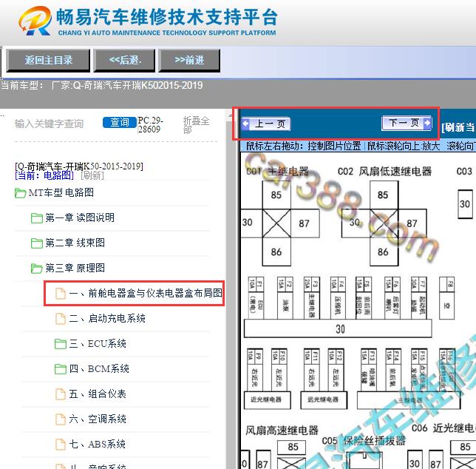Click the 风扇高速继电器 diagram label
This screenshot has width=476, height=469.
[282, 431]
